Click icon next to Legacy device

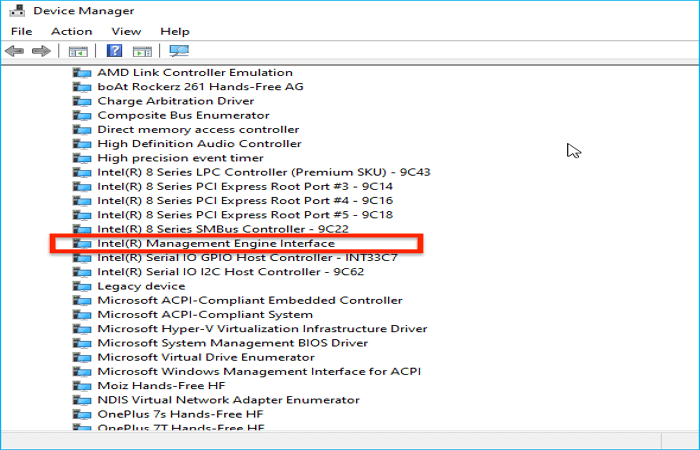(x=82, y=286)
